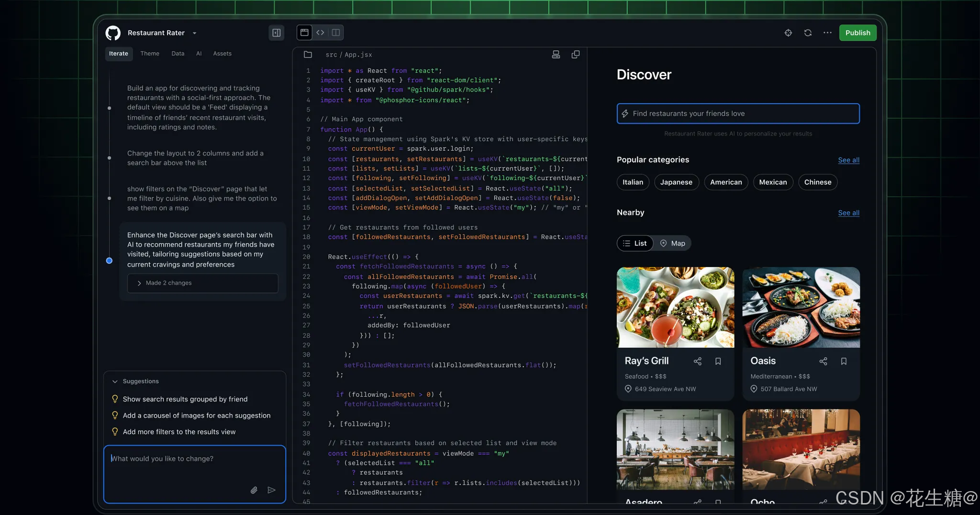Select the American category chip
This screenshot has height=515, width=980.
726,182
